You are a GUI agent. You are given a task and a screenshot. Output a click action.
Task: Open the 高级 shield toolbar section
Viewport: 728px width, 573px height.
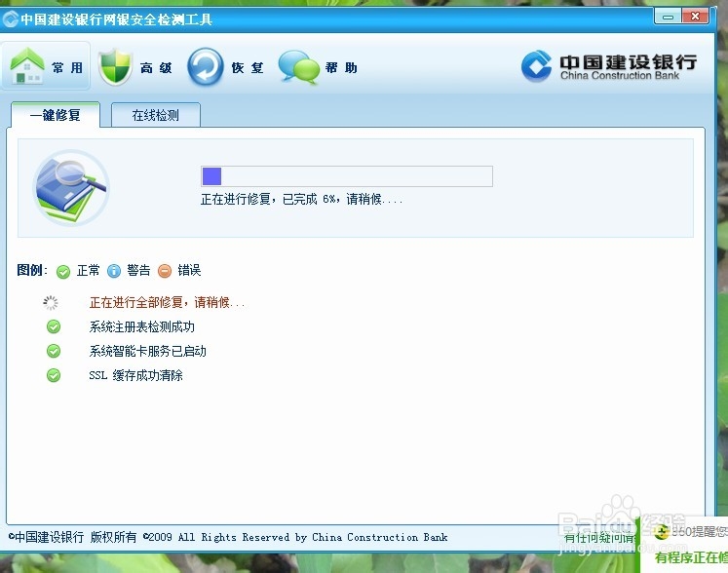click(135, 67)
